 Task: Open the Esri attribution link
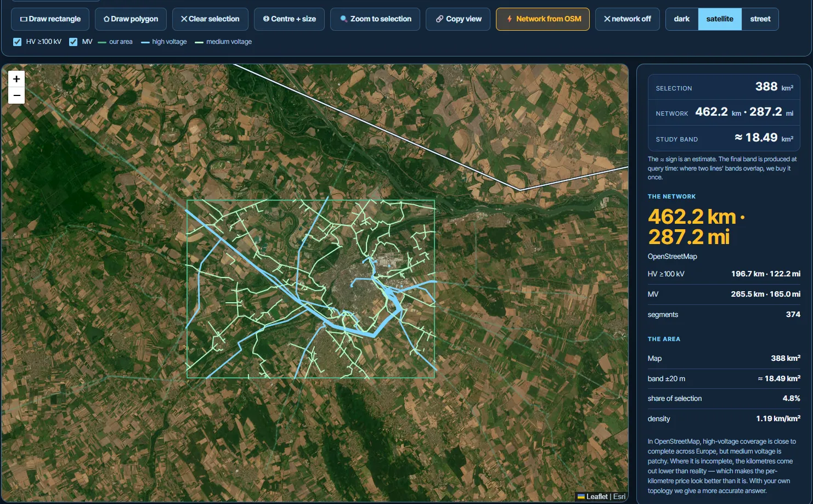point(619,496)
